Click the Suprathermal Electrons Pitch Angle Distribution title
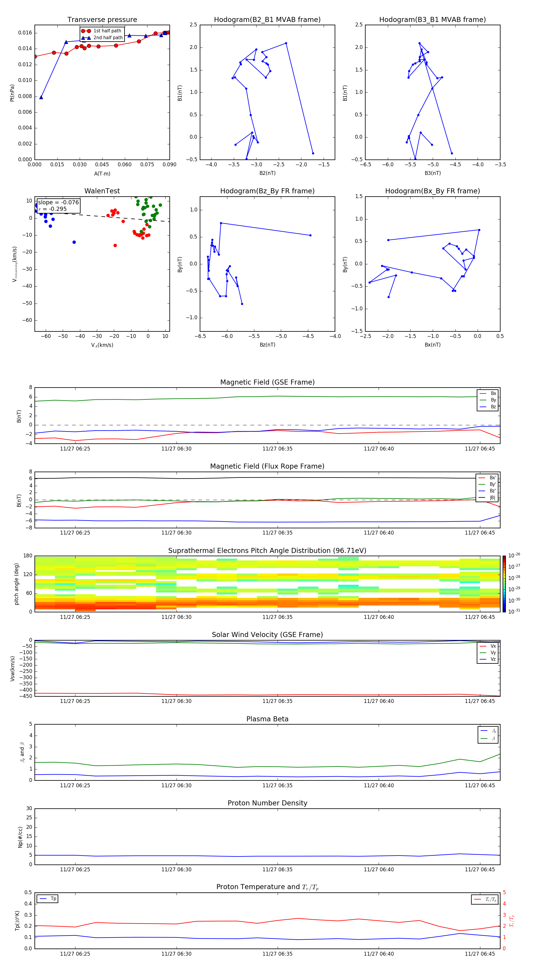Screen dimensions: 535x980 (267, 551)
